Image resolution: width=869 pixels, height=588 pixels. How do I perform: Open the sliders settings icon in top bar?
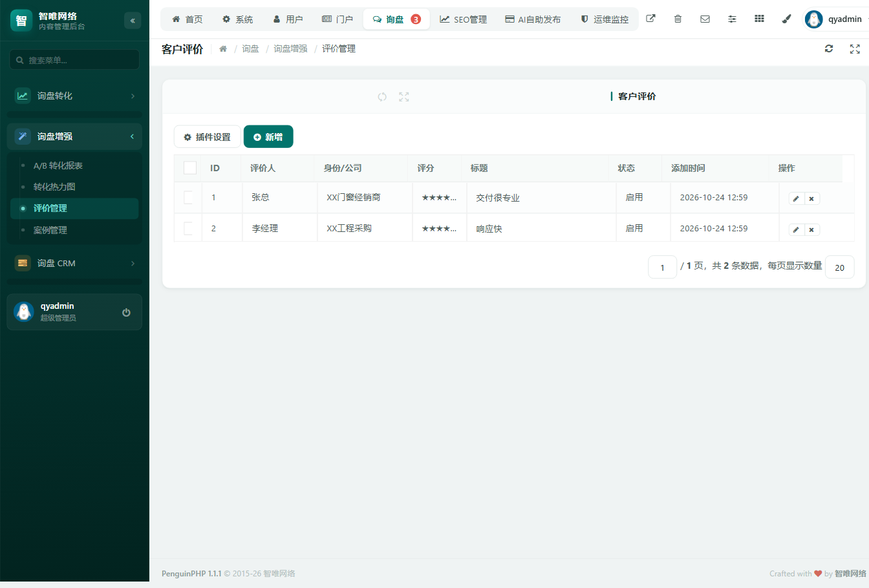[x=732, y=19]
